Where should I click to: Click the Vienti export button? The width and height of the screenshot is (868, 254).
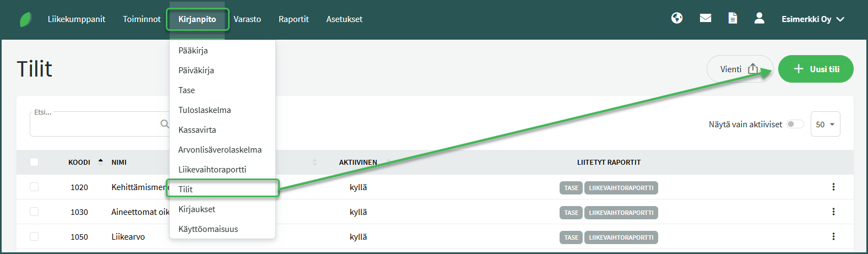739,69
